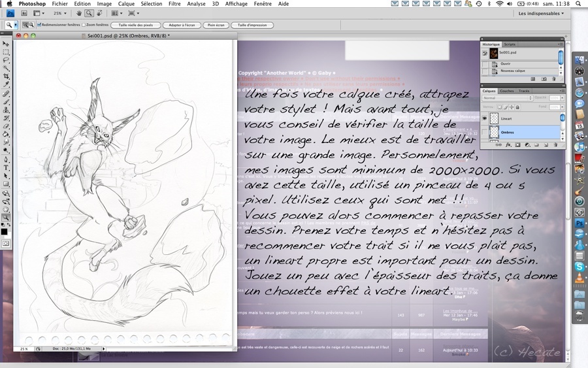Open the arrange documents dropdown
The image size is (588, 368).
[117, 13]
